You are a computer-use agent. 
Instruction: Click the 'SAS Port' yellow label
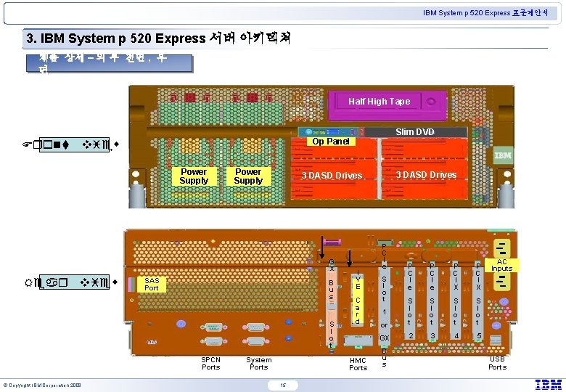[152, 284]
